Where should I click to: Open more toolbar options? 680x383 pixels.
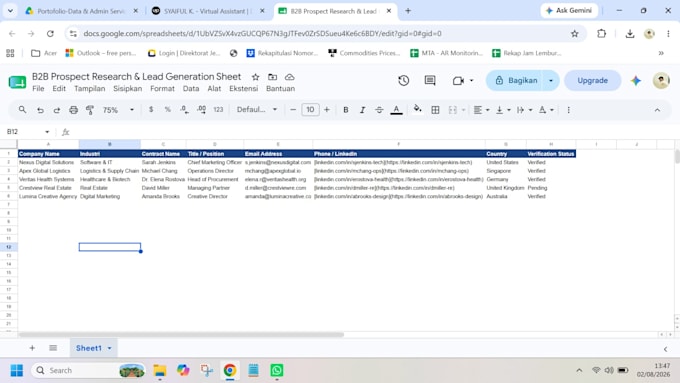pyautogui.click(x=569, y=110)
